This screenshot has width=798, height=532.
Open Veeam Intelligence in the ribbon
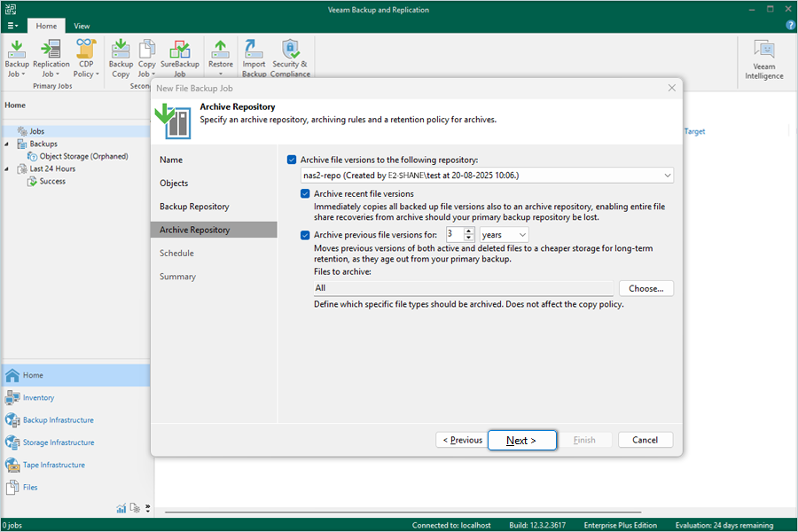point(764,59)
